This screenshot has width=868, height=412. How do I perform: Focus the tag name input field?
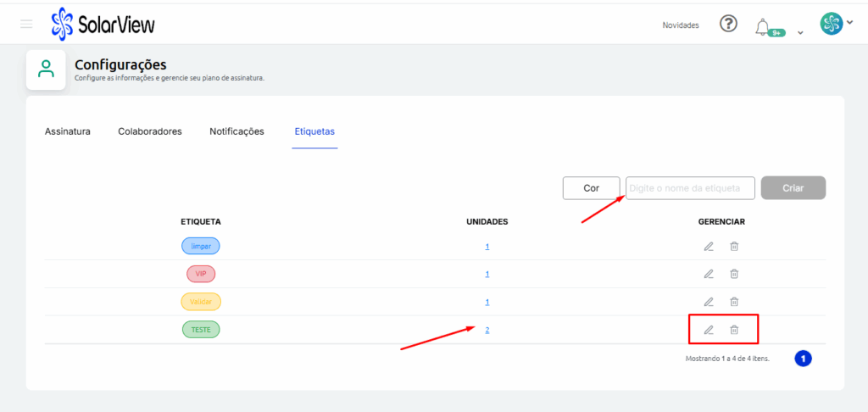(x=690, y=188)
